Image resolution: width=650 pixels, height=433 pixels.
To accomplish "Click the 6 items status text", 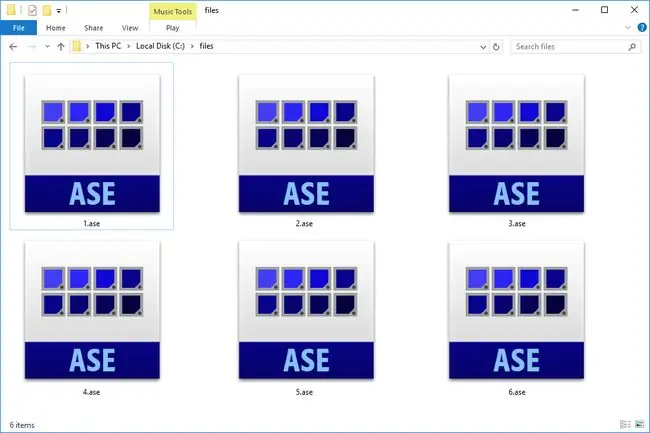I will click(22, 425).
